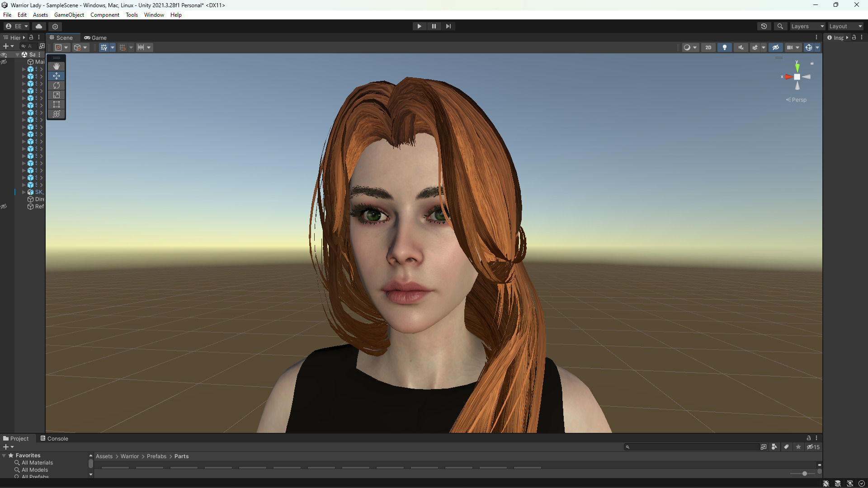Click the Pause button

point(434,26)
